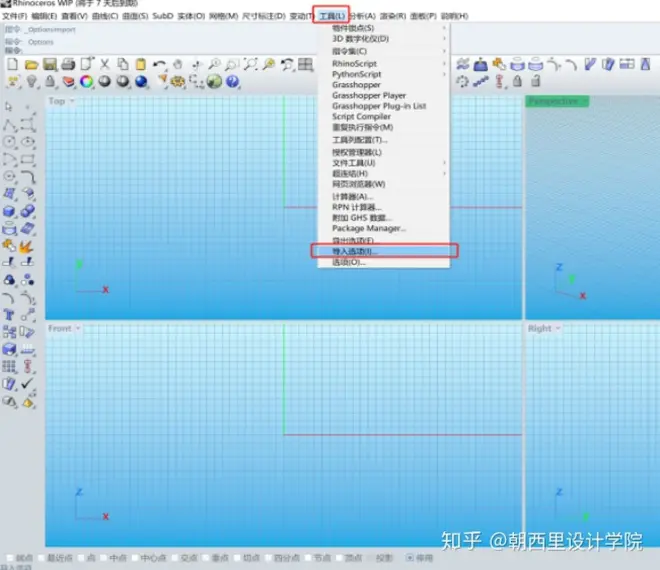Click the light bulb hide-objects icon
Image resolution: width=660 pixels, height=570 pixels.
point(32,81)
